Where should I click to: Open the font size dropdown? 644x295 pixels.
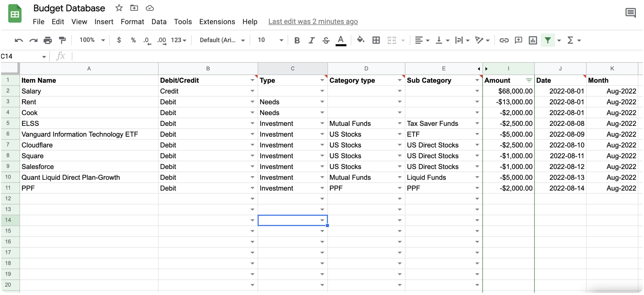(270, 40)
